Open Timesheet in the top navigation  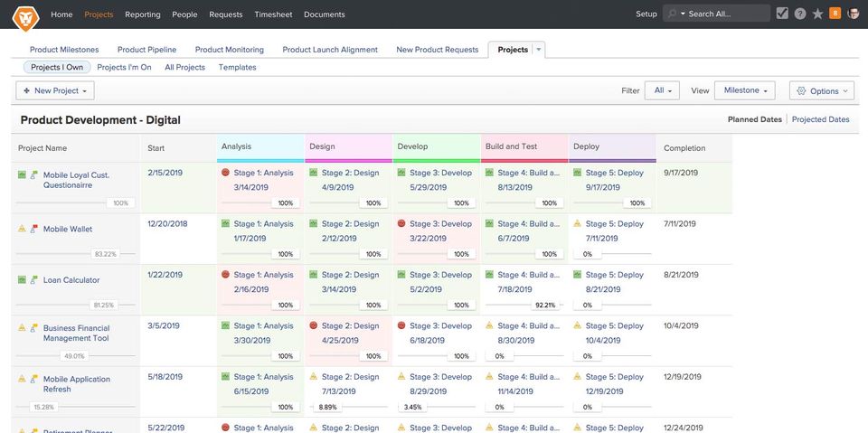click(x=273, y=14)
